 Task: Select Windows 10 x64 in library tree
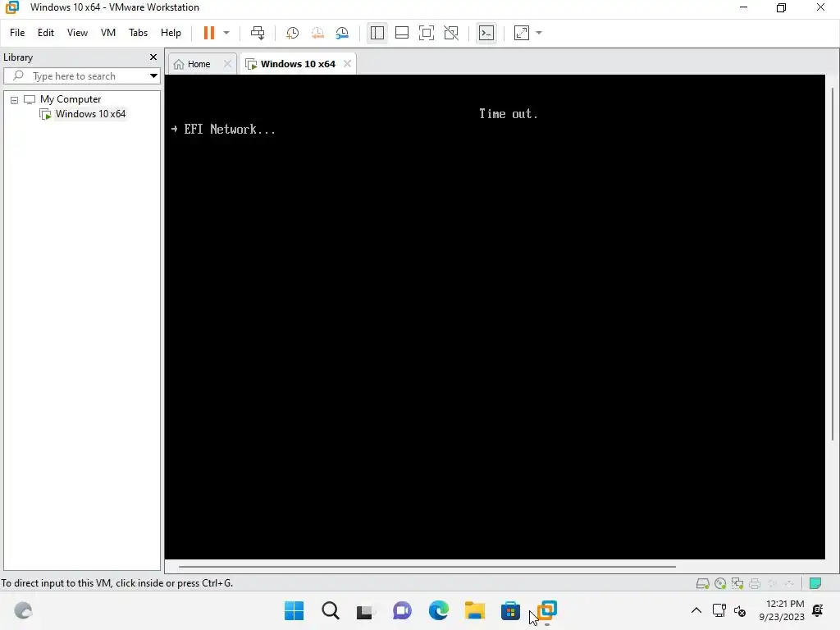pos(90,113)
